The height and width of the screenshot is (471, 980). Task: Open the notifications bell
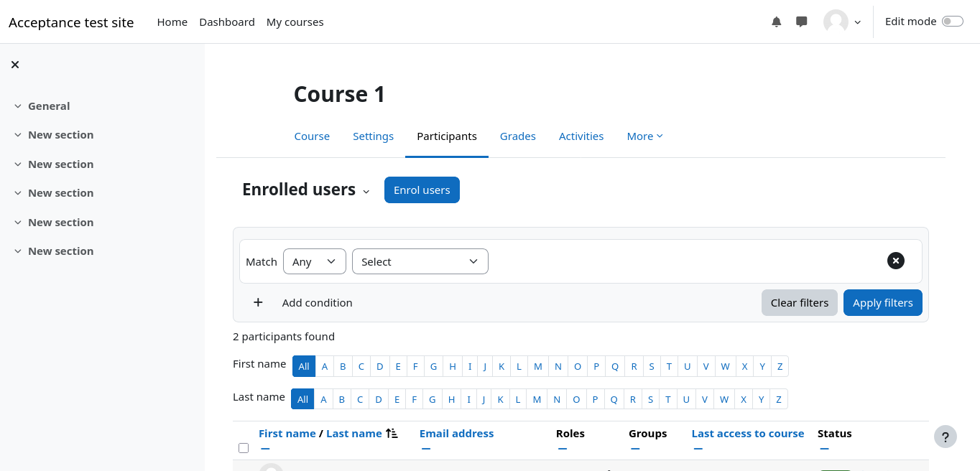point(776,22)
